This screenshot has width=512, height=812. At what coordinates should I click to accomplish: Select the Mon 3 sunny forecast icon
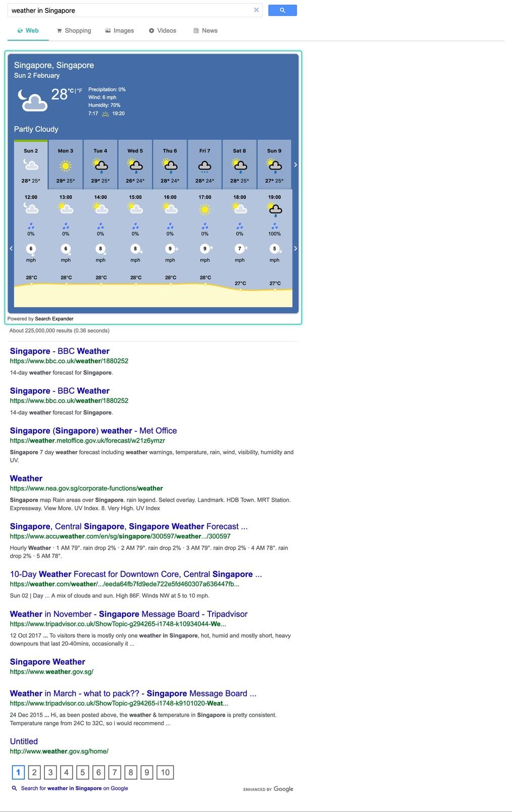tap(66, 166)
